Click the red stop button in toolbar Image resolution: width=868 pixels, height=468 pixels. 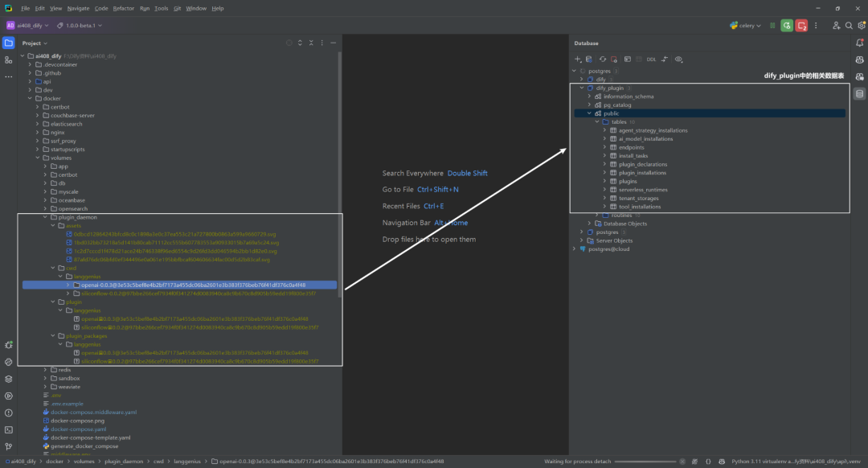click(x=801, y=26)
